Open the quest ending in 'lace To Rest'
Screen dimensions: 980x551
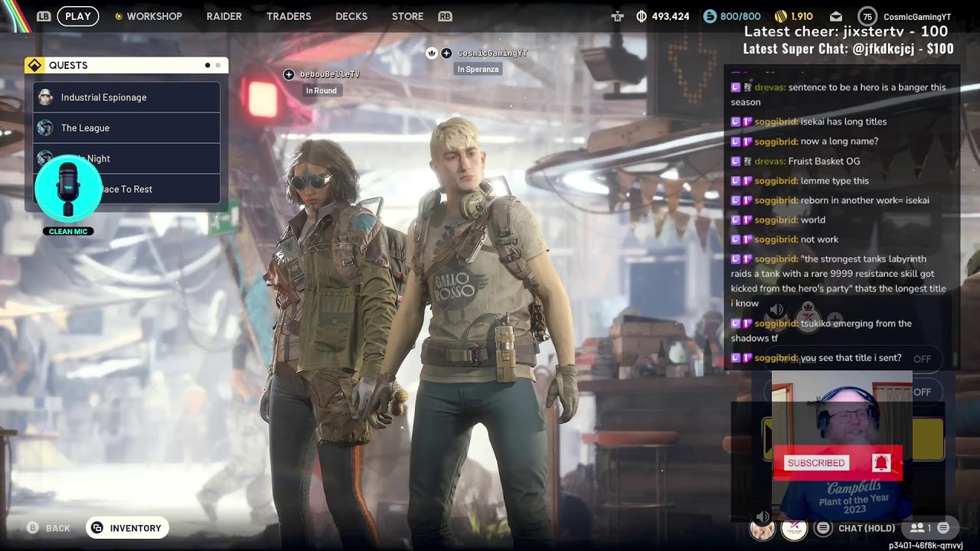click(126, 189)
